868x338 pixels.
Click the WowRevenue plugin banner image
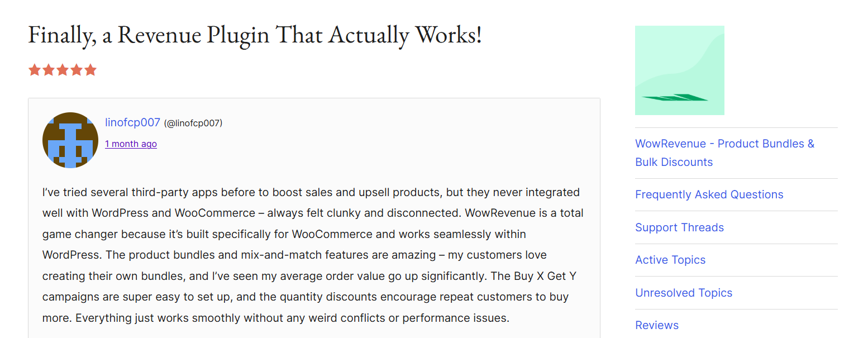tap(679, 70)
